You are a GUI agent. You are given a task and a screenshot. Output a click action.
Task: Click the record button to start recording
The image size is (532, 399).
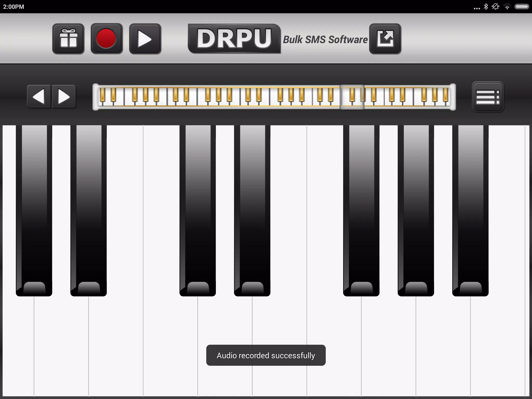[107, 39]
